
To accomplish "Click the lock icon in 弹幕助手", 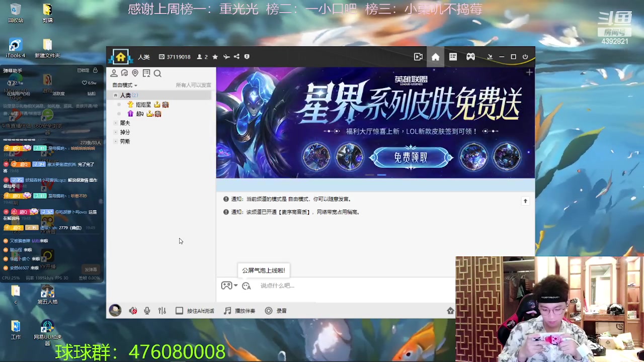I will (x=96, y=70).
